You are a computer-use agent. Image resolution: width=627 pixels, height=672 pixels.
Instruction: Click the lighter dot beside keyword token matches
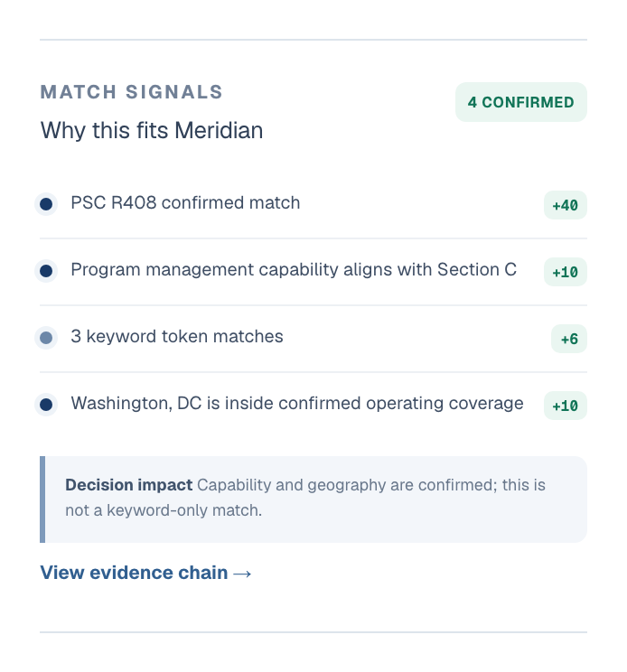[x=46, y=338]
